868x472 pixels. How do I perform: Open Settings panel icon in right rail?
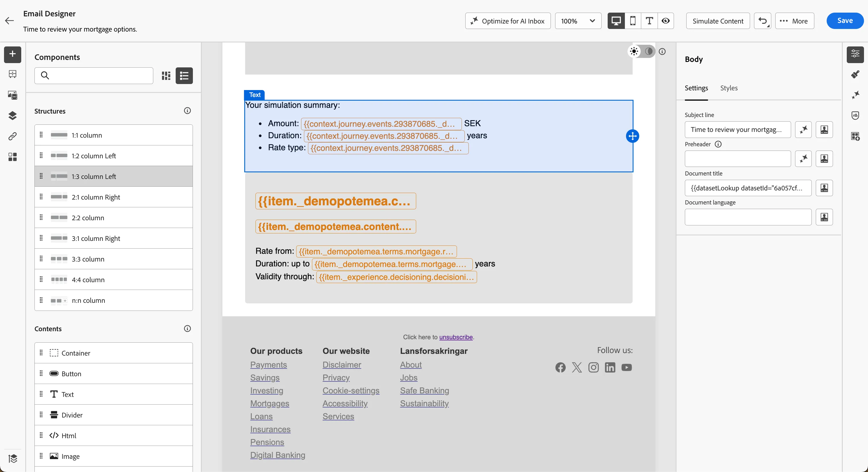click(x=855, y=54)
